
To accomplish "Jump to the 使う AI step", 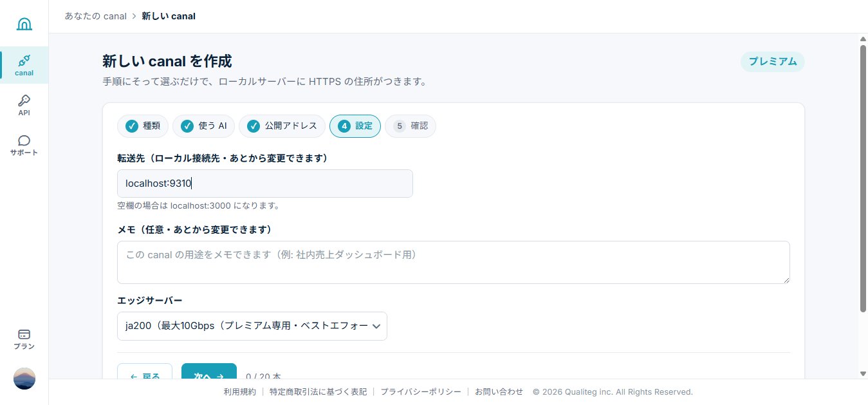I will pos(204,126).
